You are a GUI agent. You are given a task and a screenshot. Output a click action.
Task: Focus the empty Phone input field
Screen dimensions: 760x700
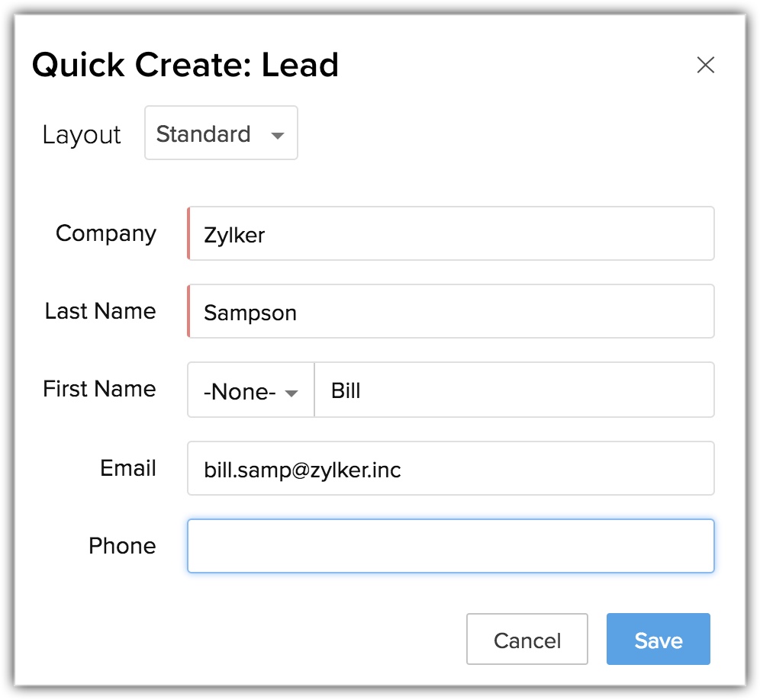click(x=450, y=546)
